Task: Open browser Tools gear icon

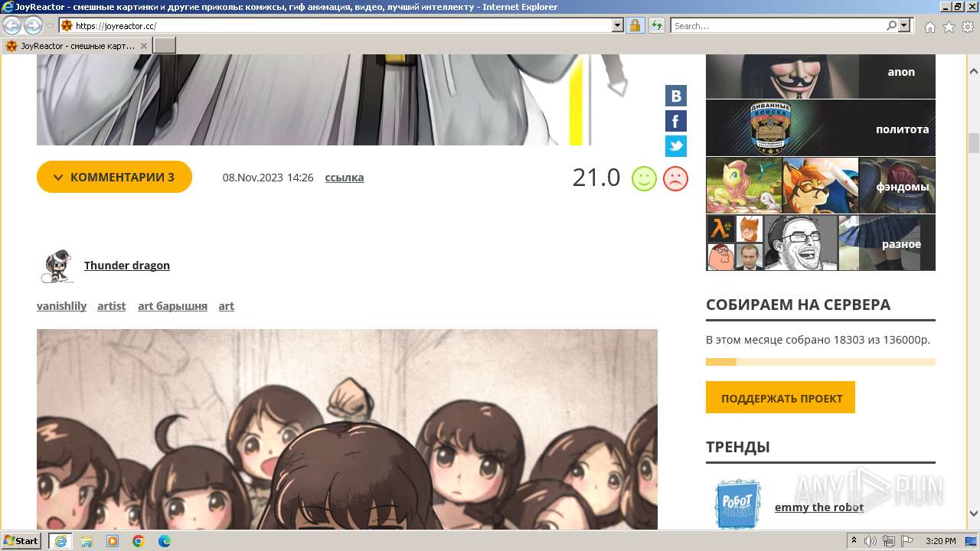Action: click(968, 27)
